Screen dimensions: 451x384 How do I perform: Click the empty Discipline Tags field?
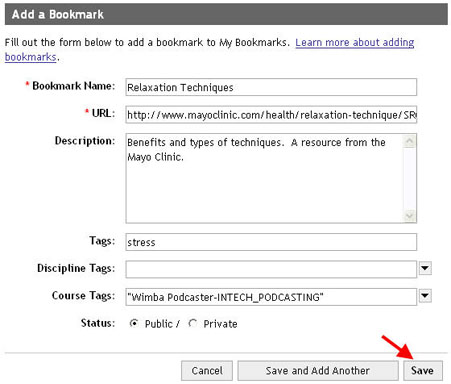coord(271,269)
